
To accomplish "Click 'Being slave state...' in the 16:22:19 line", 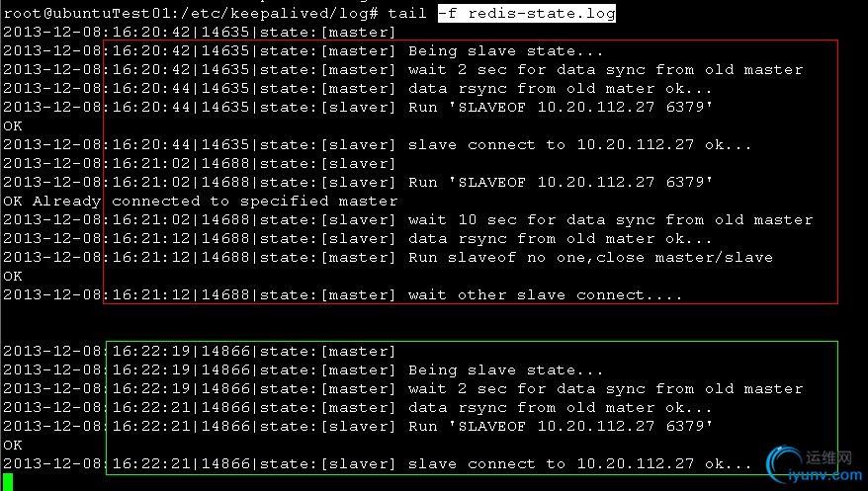I will pyautogui.click(x=505, y=369).
